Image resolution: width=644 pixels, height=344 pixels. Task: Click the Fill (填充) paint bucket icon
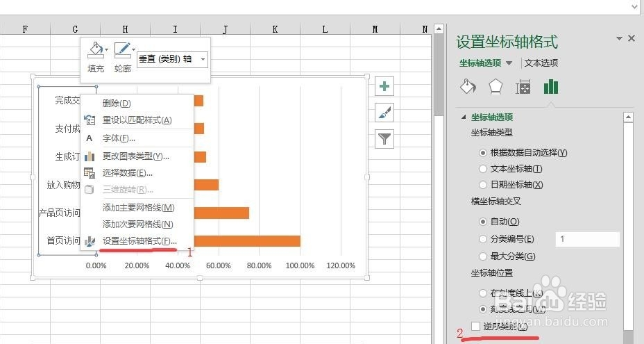[x=96, y=50]
